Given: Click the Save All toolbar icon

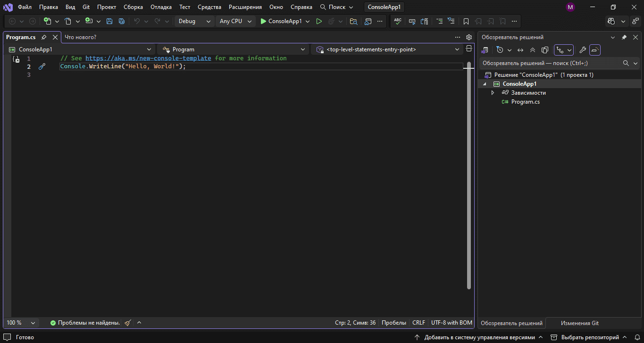Looking at the screenshot, I should pos(122,21).
